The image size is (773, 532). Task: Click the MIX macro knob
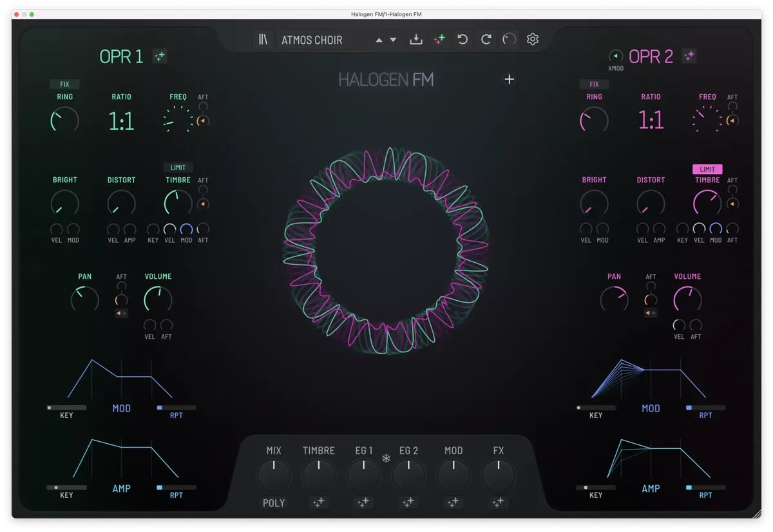pyautogui.click(x=274, y=475)
